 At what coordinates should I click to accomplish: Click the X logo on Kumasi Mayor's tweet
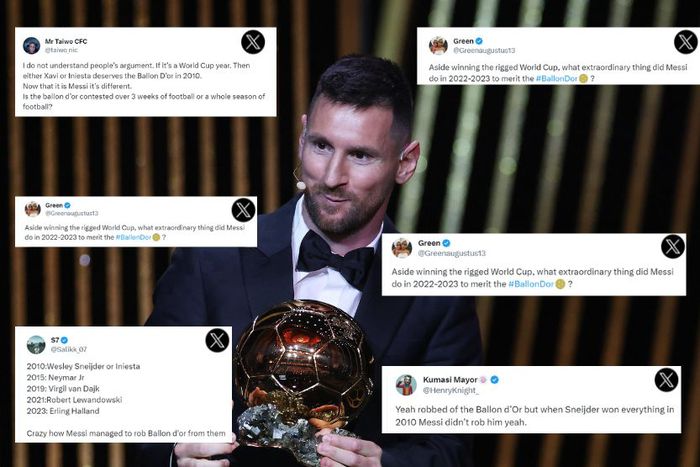(x=666, y=380)
